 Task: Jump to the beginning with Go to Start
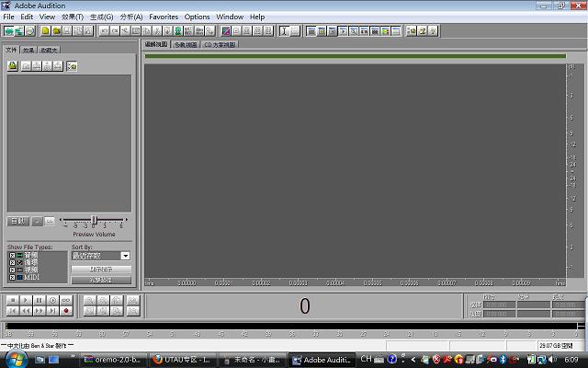point(12,311)
